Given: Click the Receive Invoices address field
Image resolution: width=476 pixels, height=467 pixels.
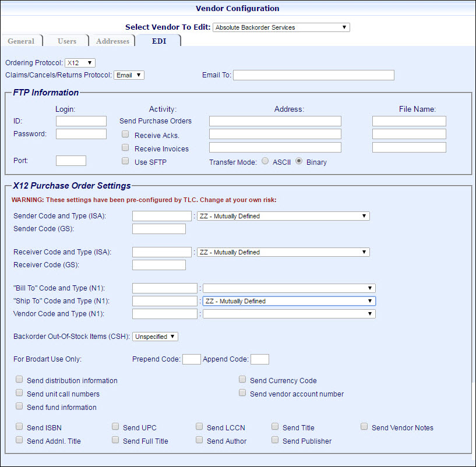Looking at the screenshot, I should (275, 147).
